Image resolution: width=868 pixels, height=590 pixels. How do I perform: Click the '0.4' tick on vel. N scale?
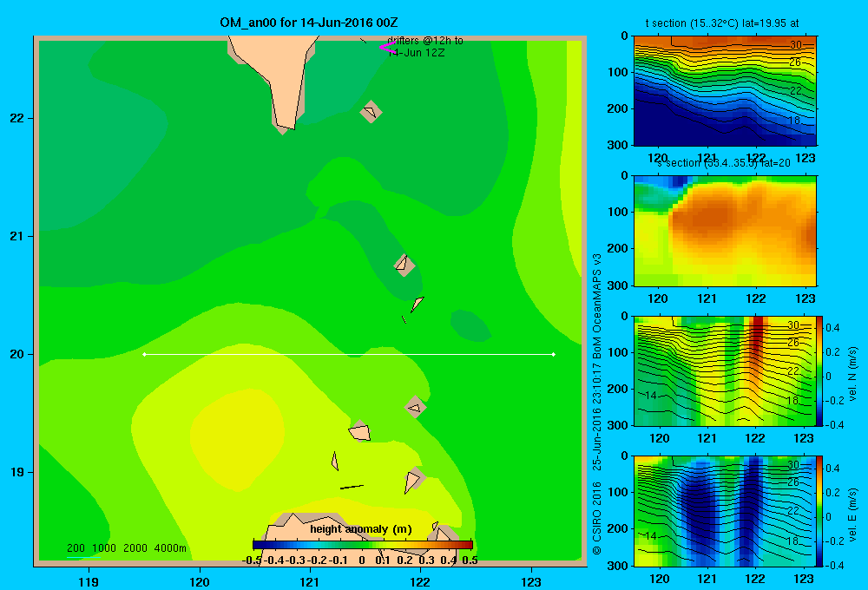coord(832,328)
